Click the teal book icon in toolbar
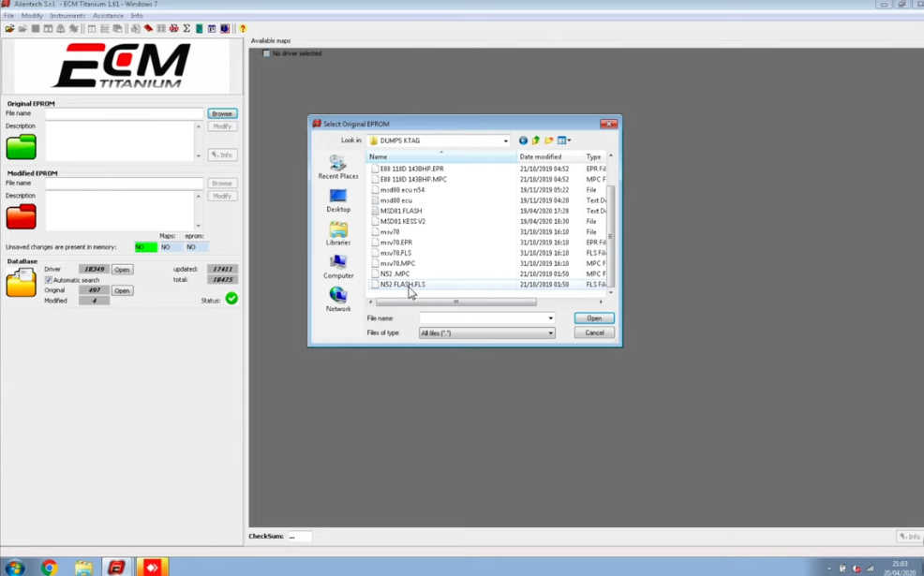The height and width of the screenshot is (576, 924). tap(200, 28)
